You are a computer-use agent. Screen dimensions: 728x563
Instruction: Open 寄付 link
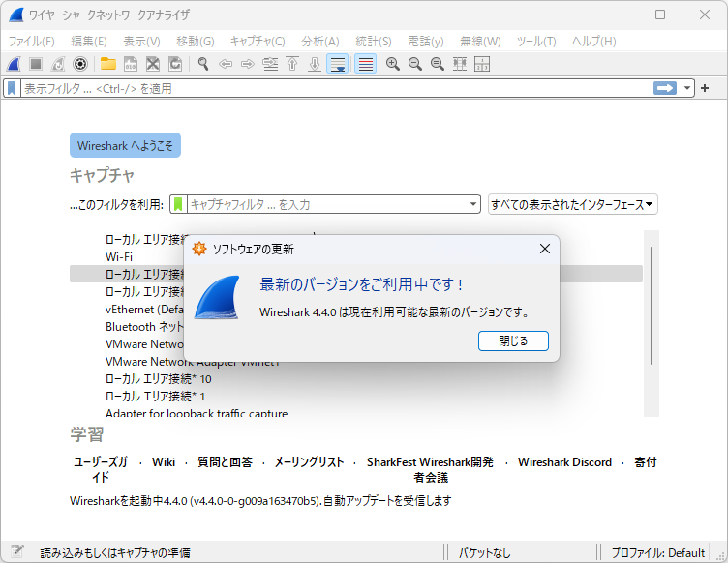[646, 461]
